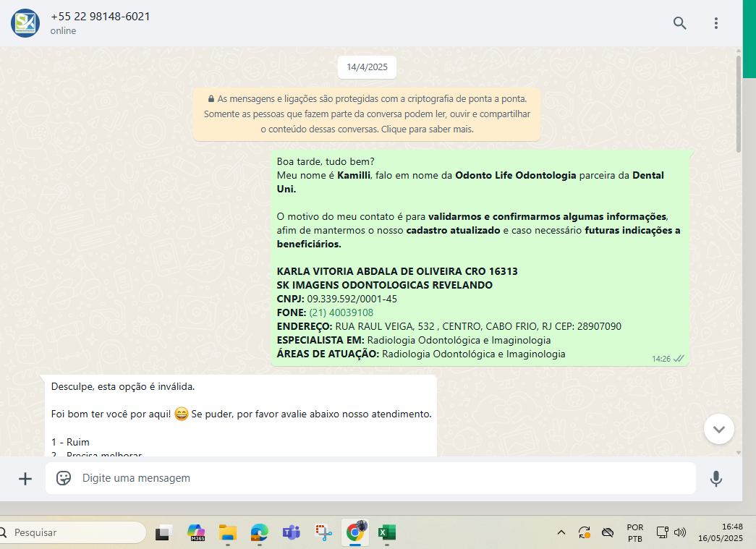This screenshot has width=756, height=549.
Task: Open Microsoft Edge from the taskbar
Action: point(260,532)
